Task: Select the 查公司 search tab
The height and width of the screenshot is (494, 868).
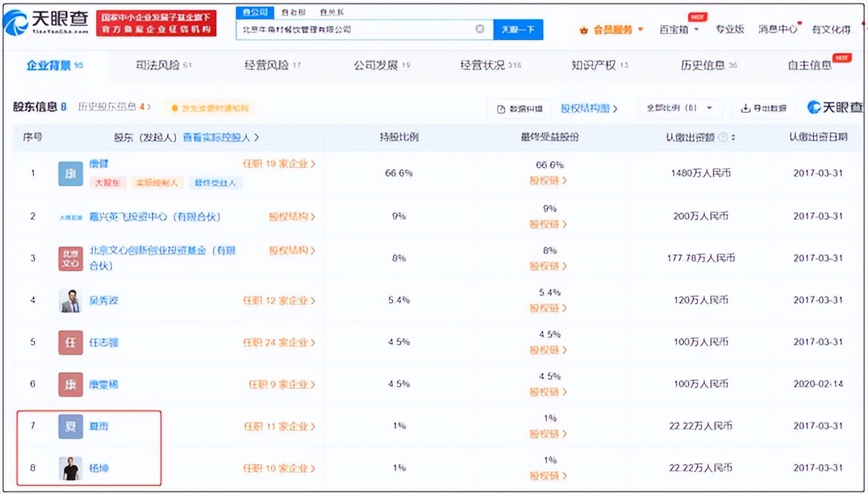Action: [x=255, y=11]
